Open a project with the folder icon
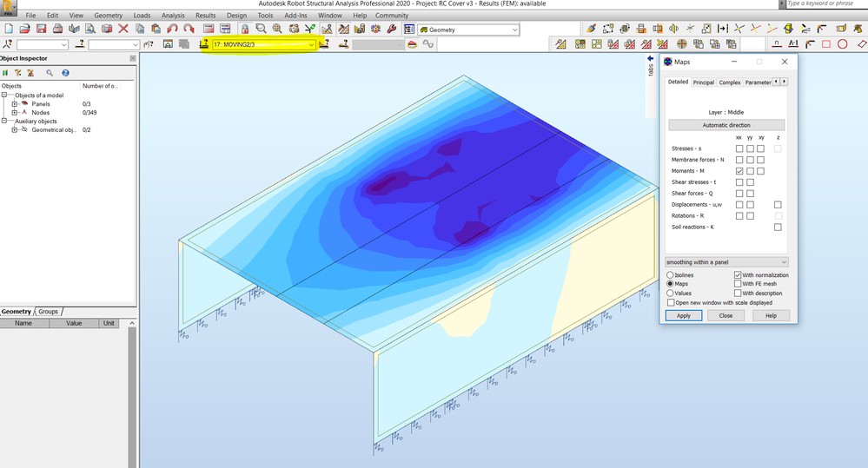This screenshot has width=868, height=468. coord(24,29)
